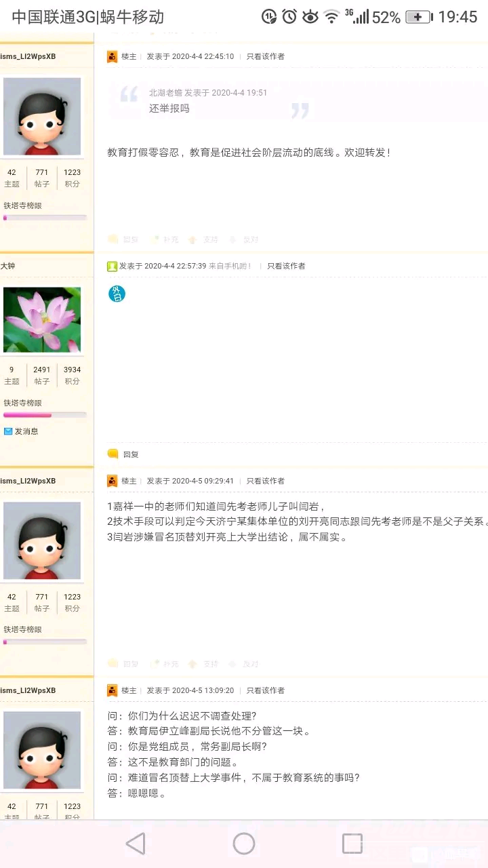The height and width of the screenshot is (868, 488).
Task: Tap the Android home circle button
Action: point(244,844)
